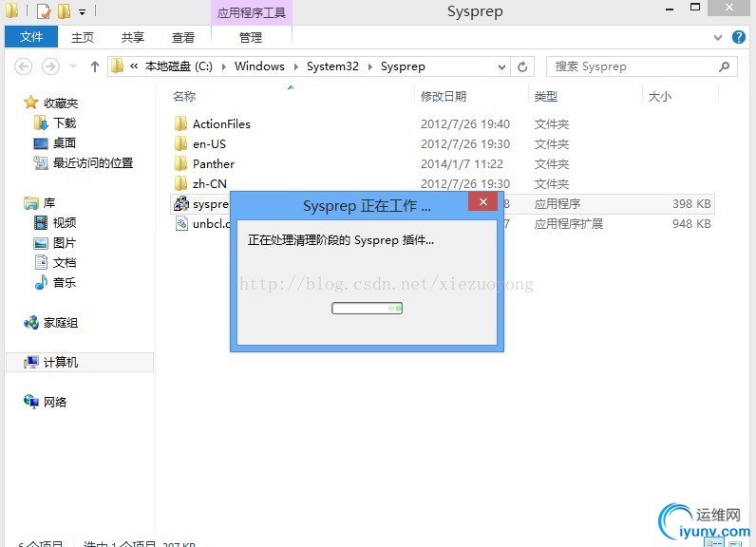Image resolution: width=756 pixels, height=547 pixels.
Task: Open the quick access toolbar customize dropdown
Action: pos(82,11)
